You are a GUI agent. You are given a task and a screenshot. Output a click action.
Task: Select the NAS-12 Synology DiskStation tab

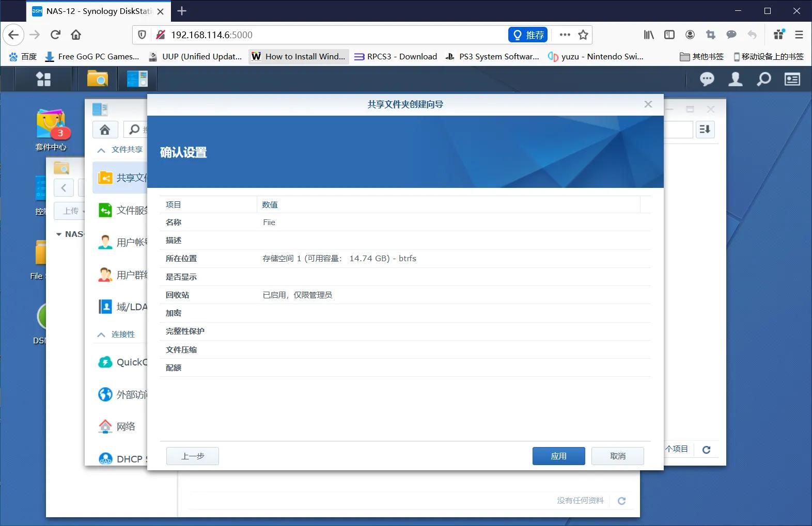[x=98, y=11]
